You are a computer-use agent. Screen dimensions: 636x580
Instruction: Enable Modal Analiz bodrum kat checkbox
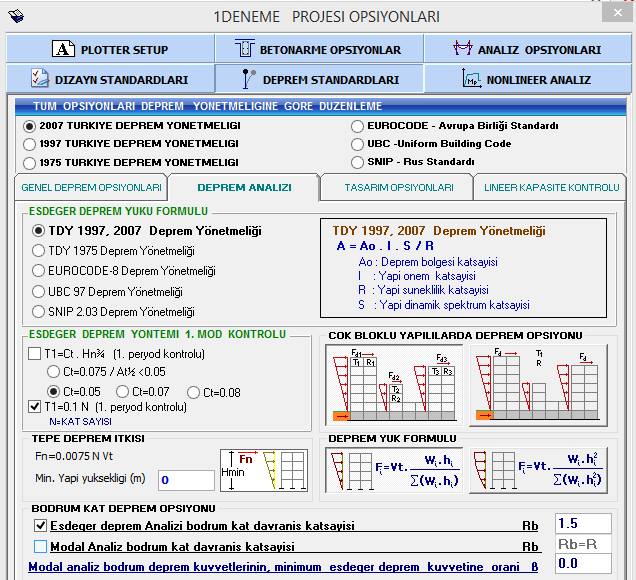tap(40, 547)
